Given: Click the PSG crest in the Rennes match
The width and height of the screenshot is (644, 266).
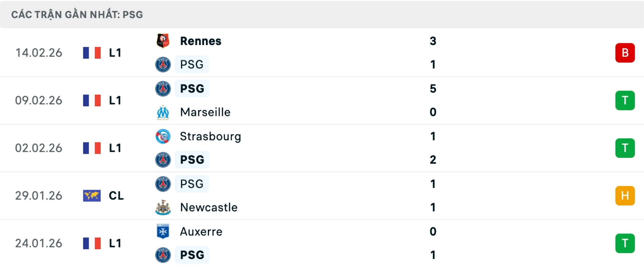Looking at the screenshot, I should 163,64.
